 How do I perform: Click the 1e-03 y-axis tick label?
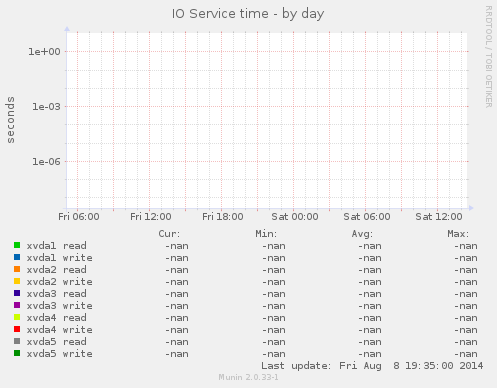tap(46, 107)
